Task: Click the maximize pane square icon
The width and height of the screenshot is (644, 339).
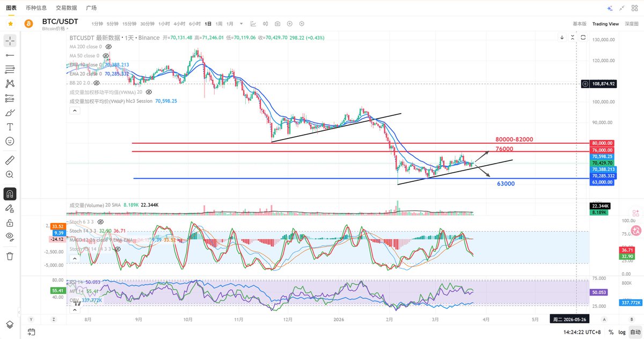Action: pyautogui.click(x=584, y=38)
